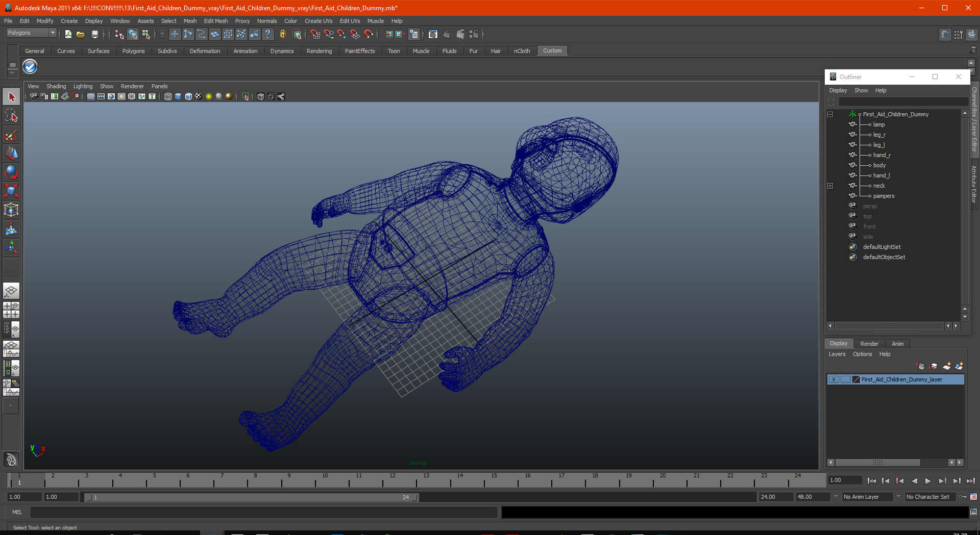Image resolution: width=980 pixels, height=535 pixels.
Task: Switch to the Render layer tab
Action: click(869, 344)
